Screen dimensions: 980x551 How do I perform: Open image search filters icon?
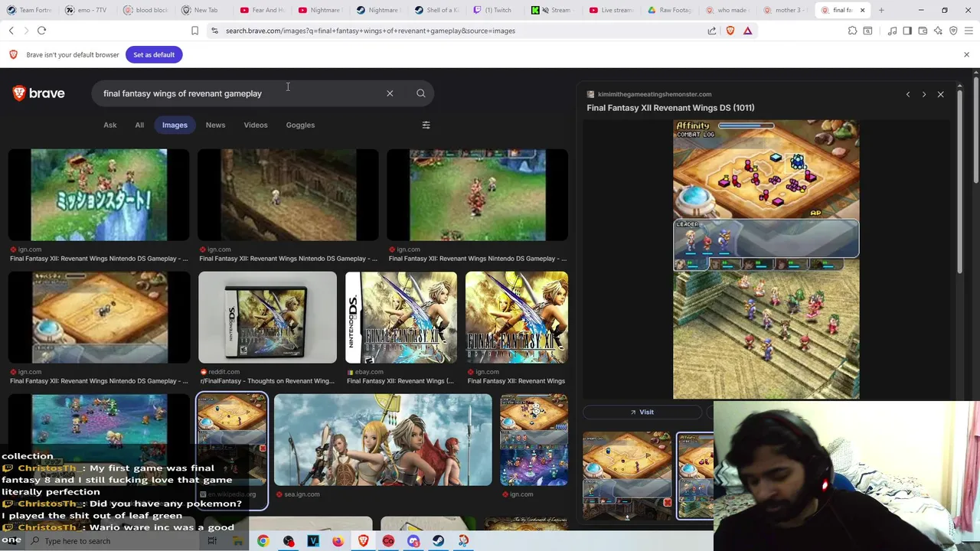point(426,125)
